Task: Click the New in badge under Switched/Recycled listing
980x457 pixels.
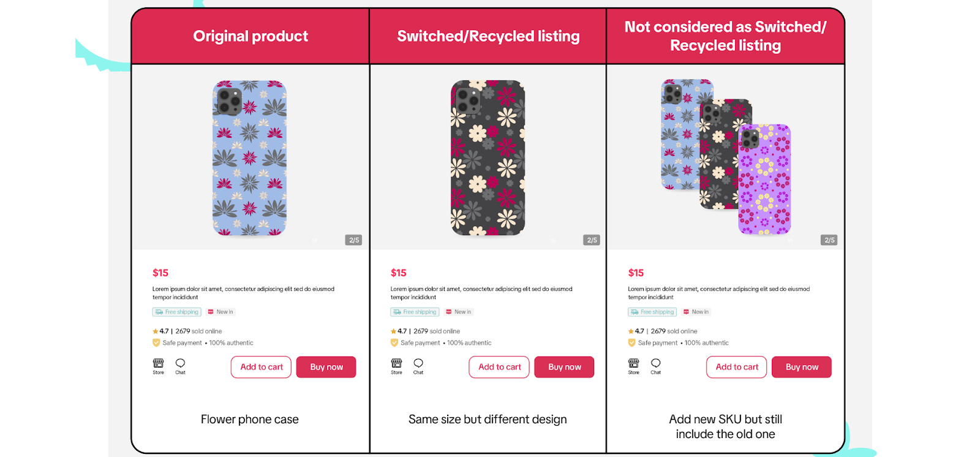Action: (458, 312)
